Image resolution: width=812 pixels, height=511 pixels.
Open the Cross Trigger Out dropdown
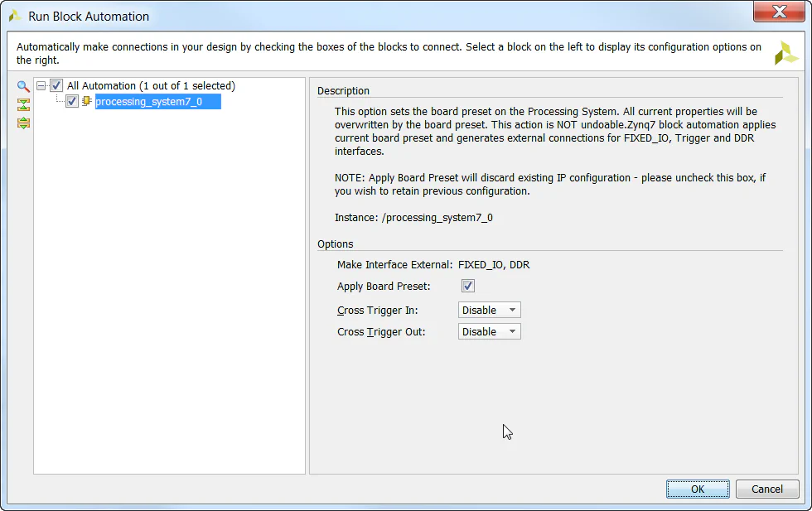pyautogui.click(x=489, y=330)
